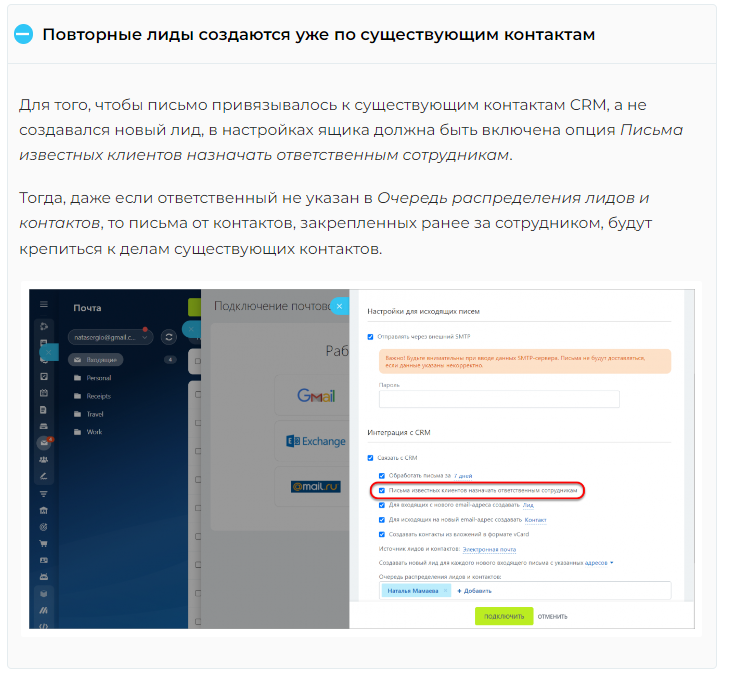Click the mail sync refresh icon
The image size is (730, 680).
click(169, 337)
